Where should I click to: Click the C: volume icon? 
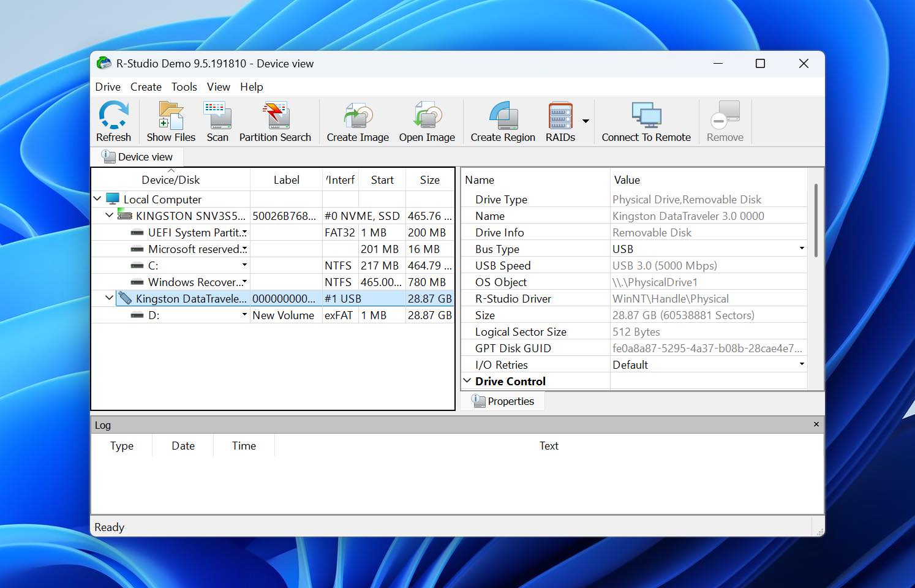[x=137, y=266]
